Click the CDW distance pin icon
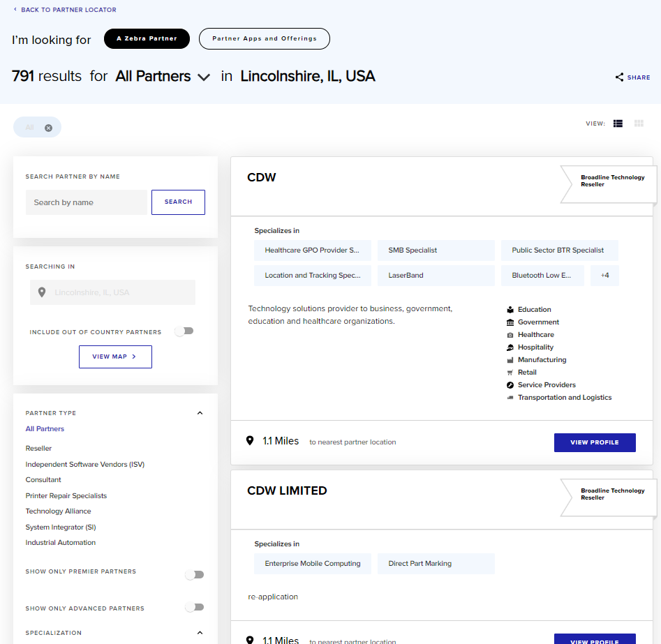Viewport: 661px width, 644px height. pyautogui.click(x=250, y=441)
